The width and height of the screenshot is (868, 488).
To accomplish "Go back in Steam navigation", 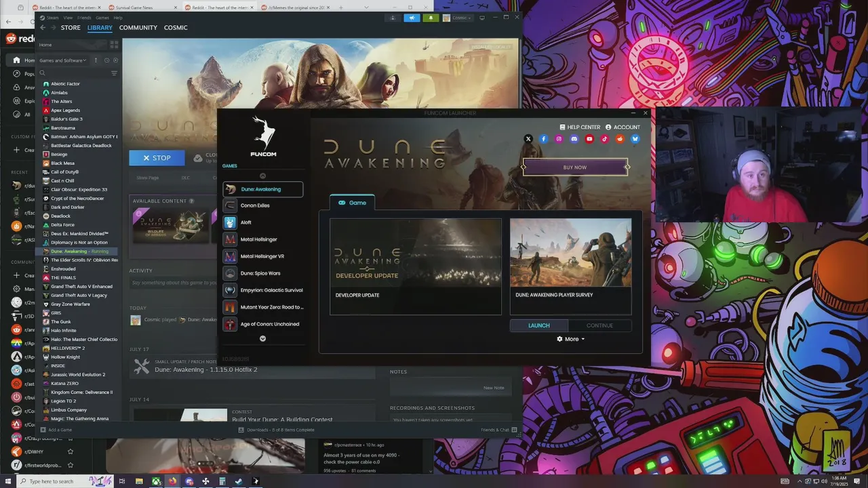I will [43, 28].
